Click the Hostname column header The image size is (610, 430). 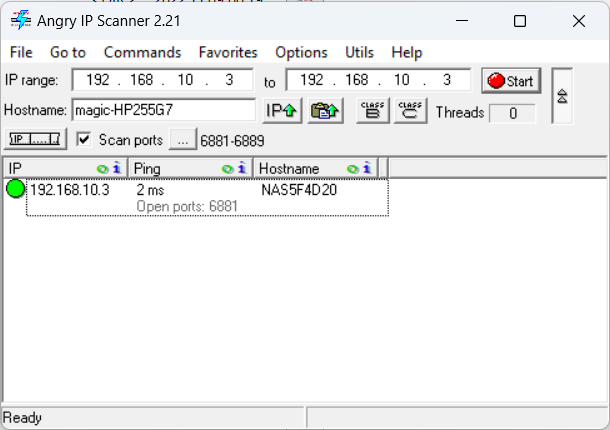(316, 168)
